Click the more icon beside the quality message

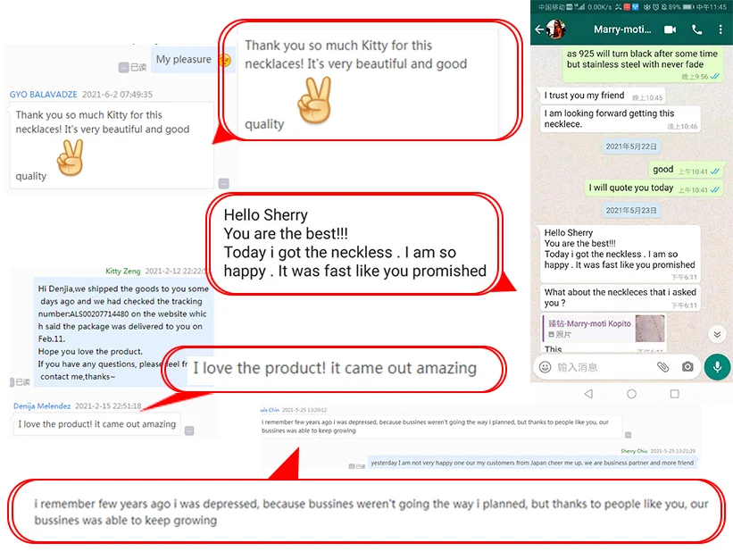coord(224,183)
